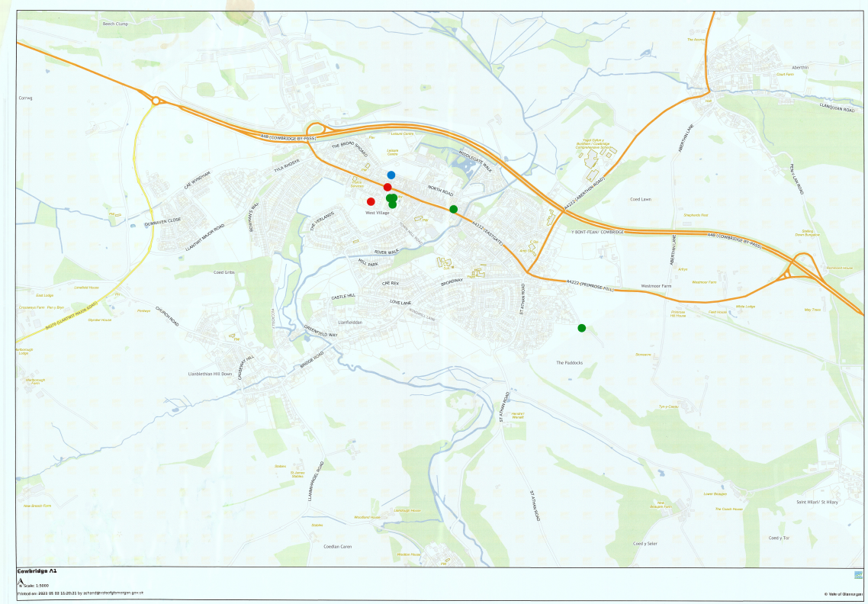Click the blue map marker

click(x=391, y=175)
